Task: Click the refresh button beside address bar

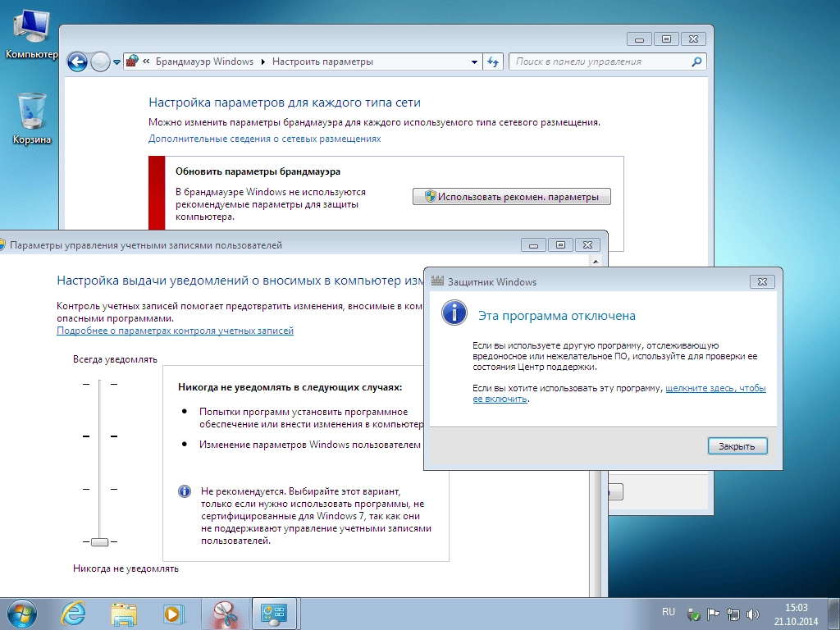Action: pos(493,62)
